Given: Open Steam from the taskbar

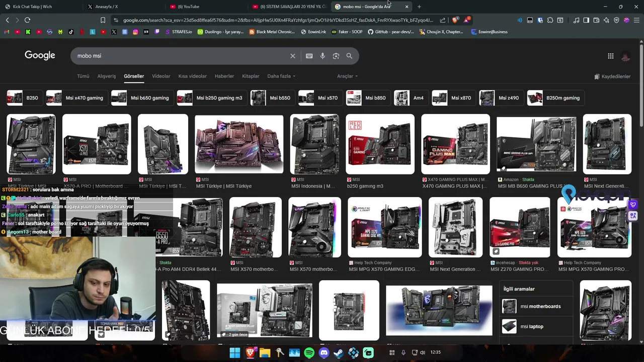Looking at the screenshot, I should pyautogui.click(x=339, y=353).
